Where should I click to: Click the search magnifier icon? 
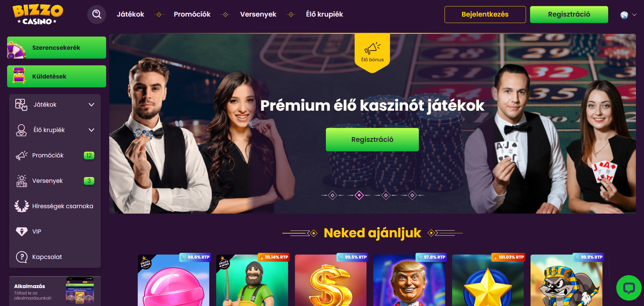coord(97,14)
